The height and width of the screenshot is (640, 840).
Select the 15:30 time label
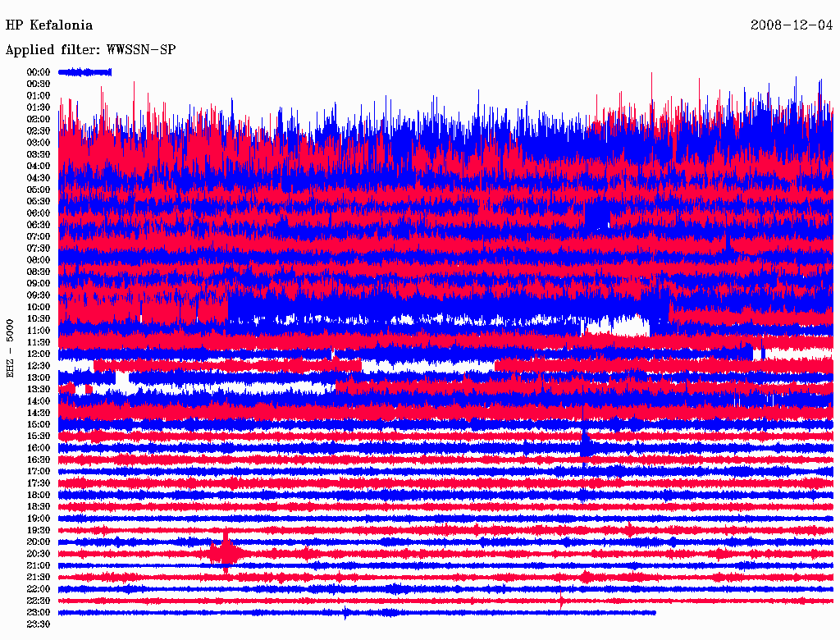(39, 437)
